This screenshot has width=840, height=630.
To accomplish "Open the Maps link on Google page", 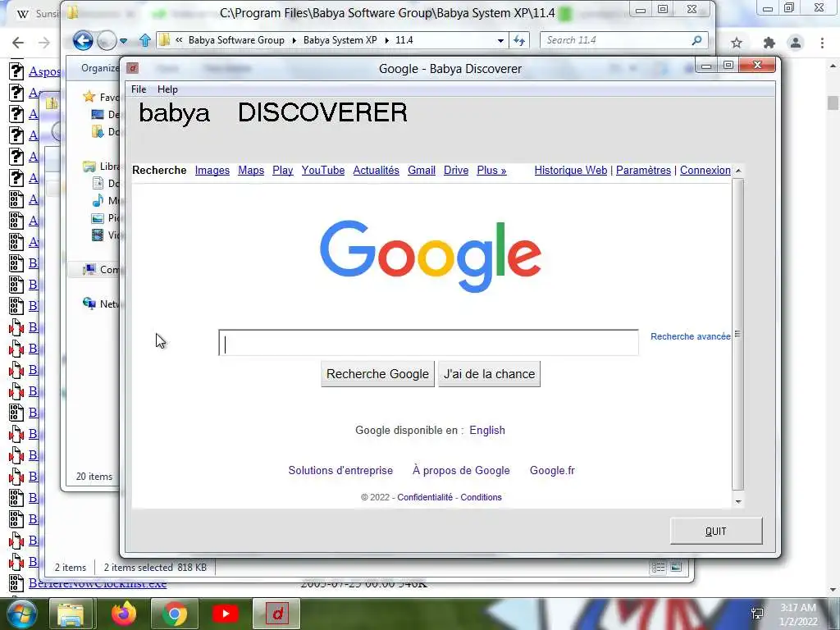I will pyautogui.click(x=251, y=171).
